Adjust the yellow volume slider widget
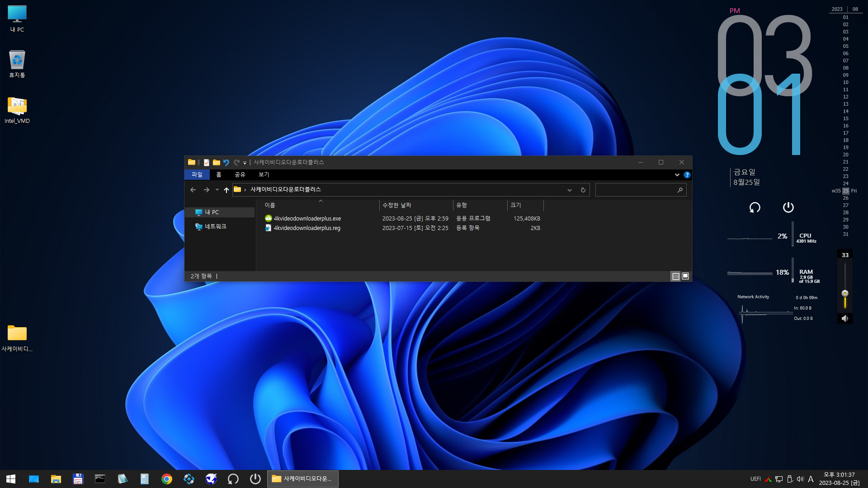 pos(845,294)
